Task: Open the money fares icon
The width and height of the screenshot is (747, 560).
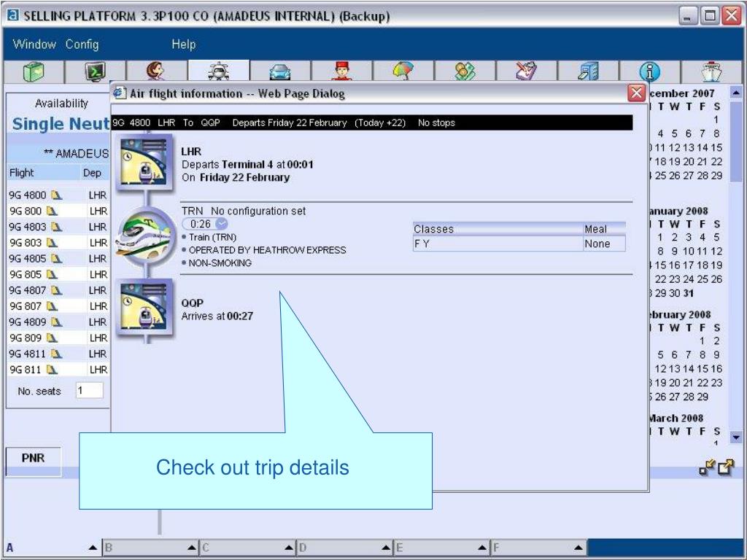Action: 465,71
